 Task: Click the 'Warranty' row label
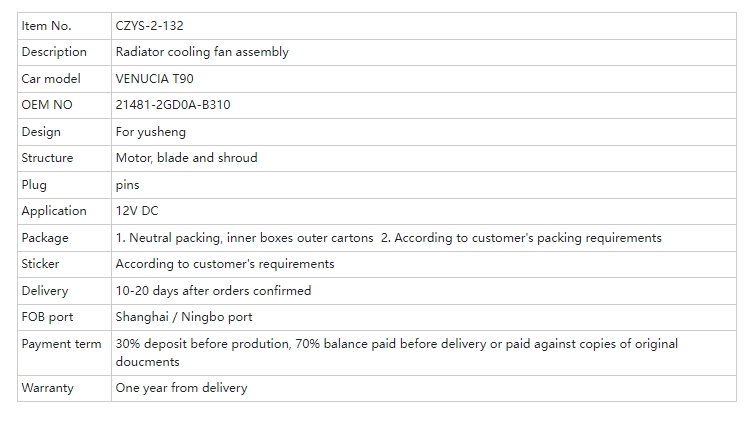tap(47, 388)
